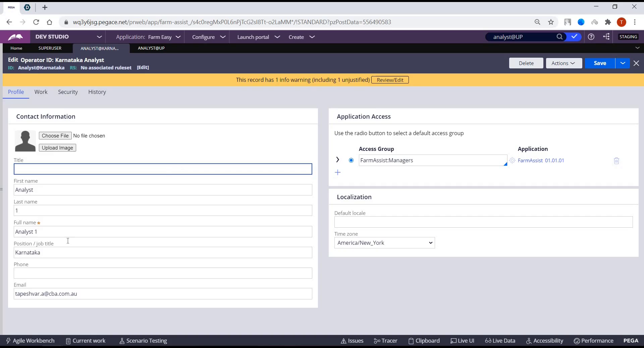Open the FarmAssist application target icon
This screenshot has width=644, height=348.
tap(512, 161)
